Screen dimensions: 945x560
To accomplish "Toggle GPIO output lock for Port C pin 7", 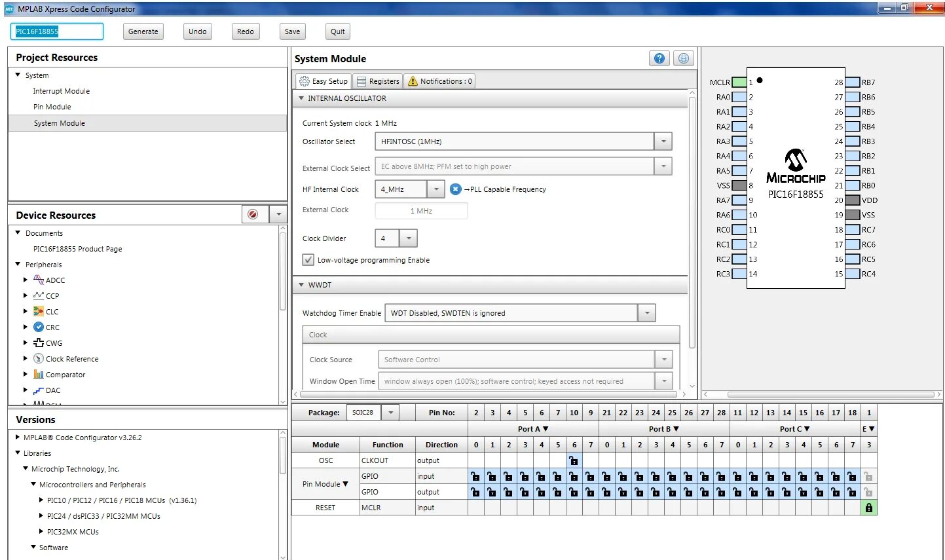I will 852,492.
